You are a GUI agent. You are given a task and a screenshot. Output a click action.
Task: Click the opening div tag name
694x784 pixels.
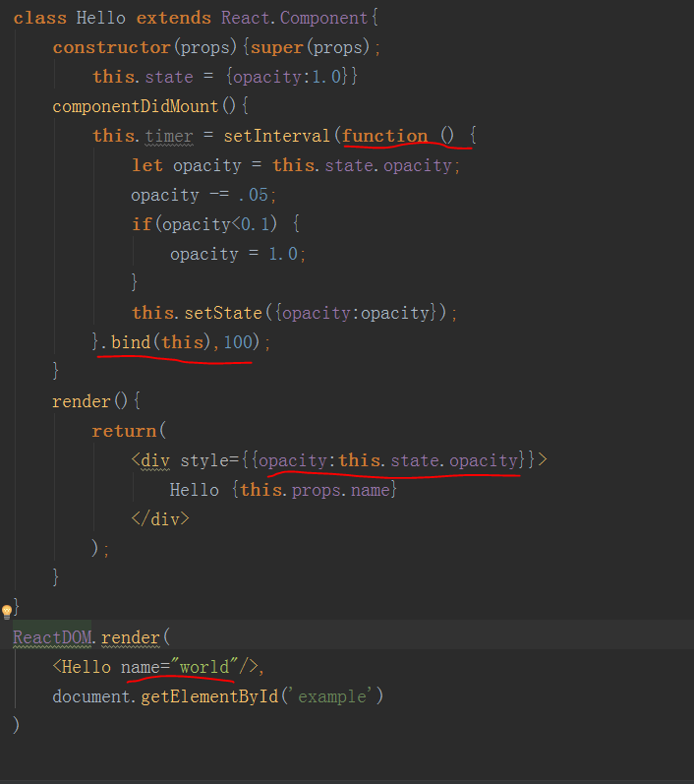coord(155,460)
